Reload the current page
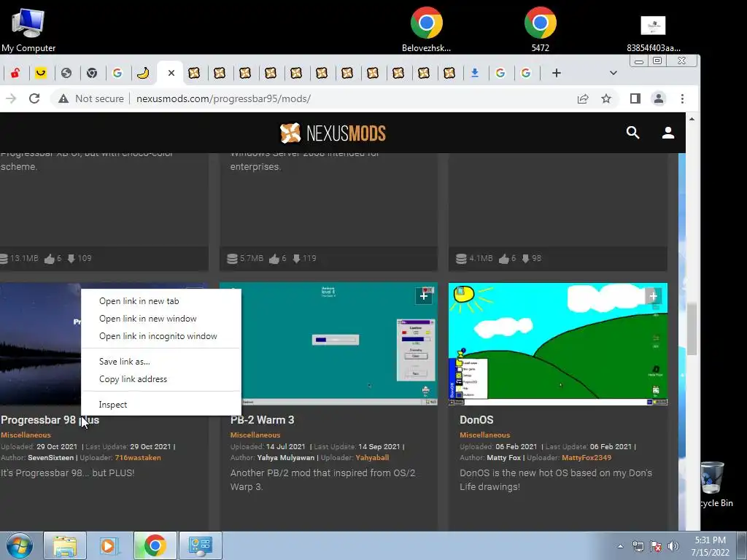The width and height of the screenshot is (747, 560). 34,98
